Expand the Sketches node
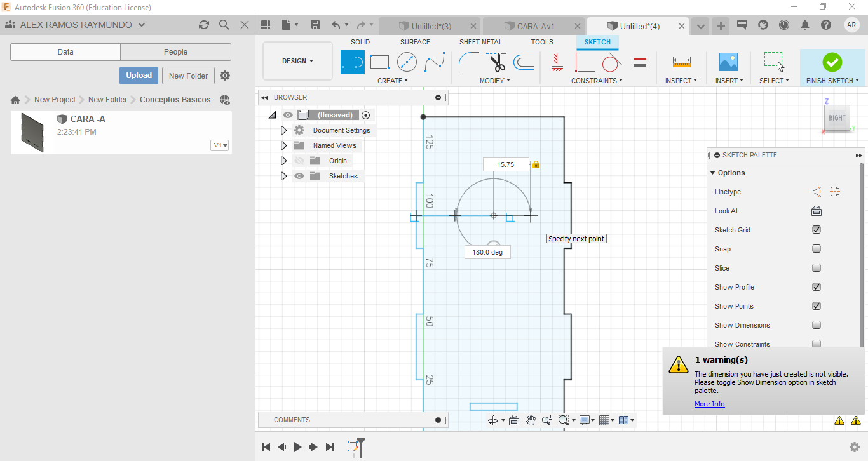 (x=284, y=176)
